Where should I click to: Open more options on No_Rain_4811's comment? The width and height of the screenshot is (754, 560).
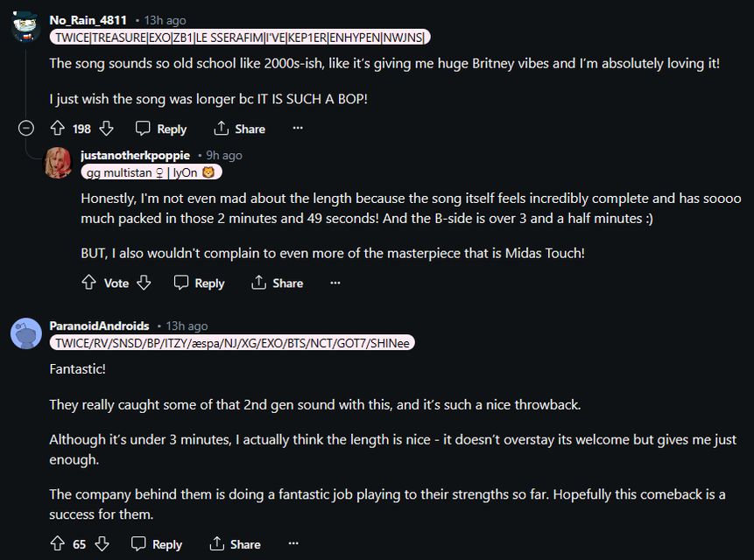pos(298,129)
